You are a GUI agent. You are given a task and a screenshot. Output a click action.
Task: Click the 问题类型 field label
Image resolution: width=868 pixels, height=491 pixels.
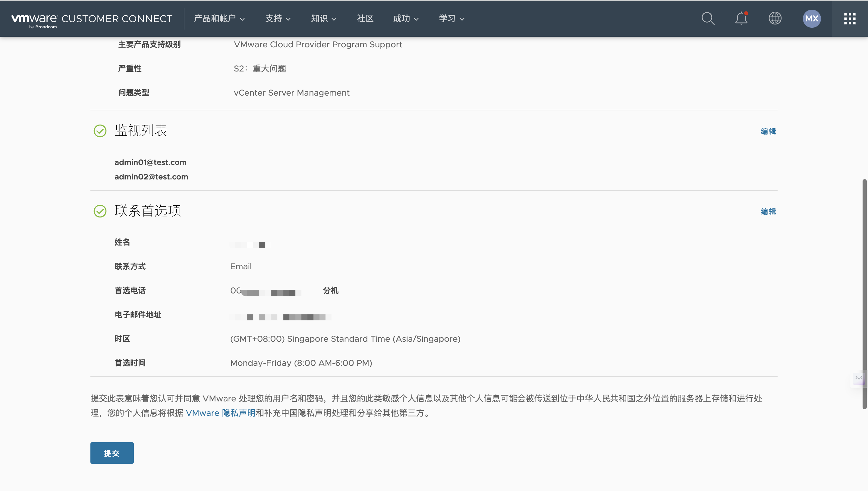pos(134,93)
